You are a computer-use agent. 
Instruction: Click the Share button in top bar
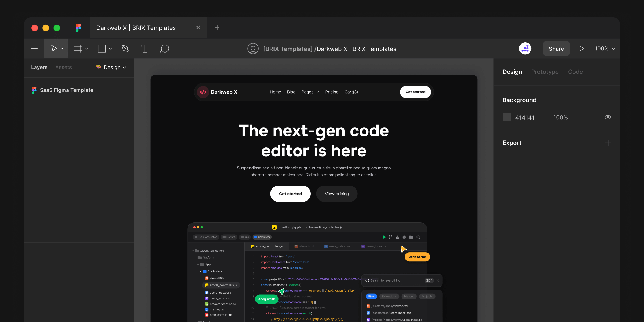pos(556,49)
